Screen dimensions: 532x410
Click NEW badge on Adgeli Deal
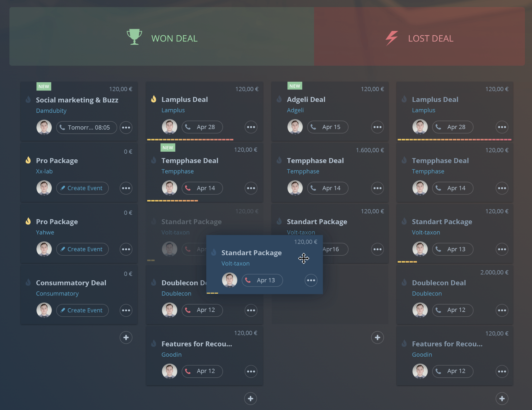pos(295,86)
